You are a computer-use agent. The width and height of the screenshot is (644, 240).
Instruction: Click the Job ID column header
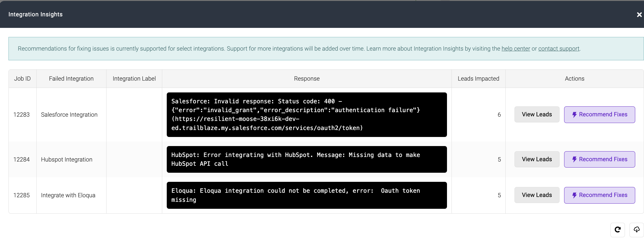click(x=22, y=79)
